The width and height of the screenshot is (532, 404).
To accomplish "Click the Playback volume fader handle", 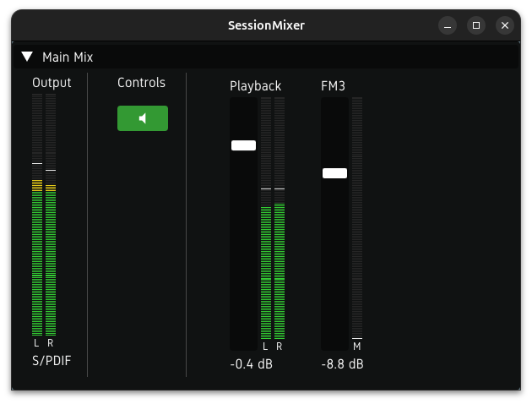I will coord(243,145).
